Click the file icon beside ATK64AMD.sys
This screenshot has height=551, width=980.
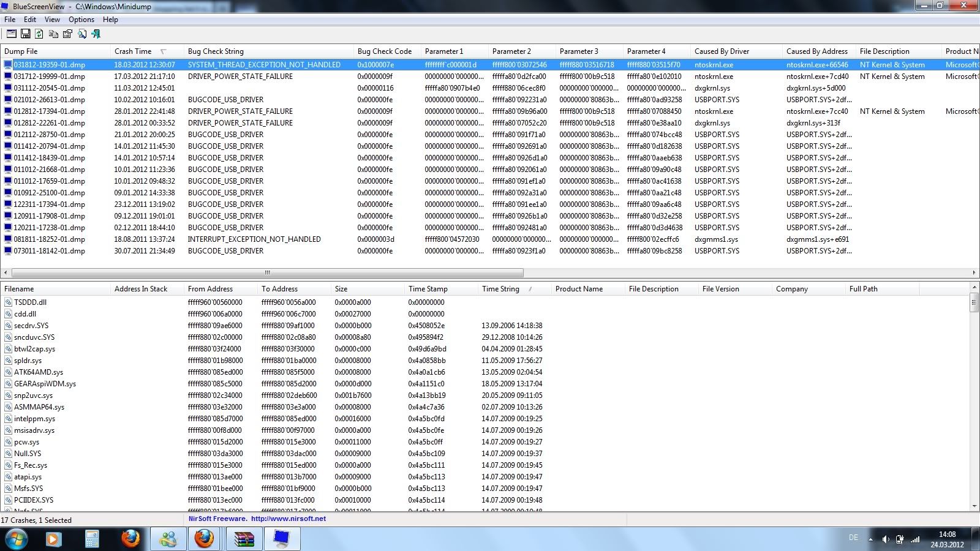[x=8, y=372]
